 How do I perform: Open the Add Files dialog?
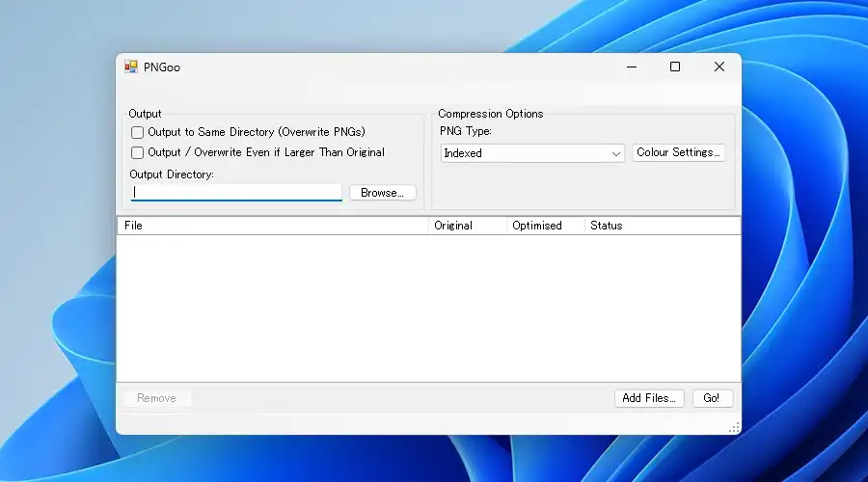(x=649, y=398)
